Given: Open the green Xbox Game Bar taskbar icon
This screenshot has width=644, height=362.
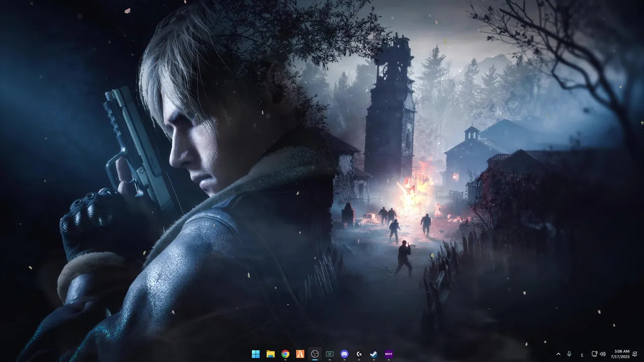Looking at the screenshot, I should 330,354.
